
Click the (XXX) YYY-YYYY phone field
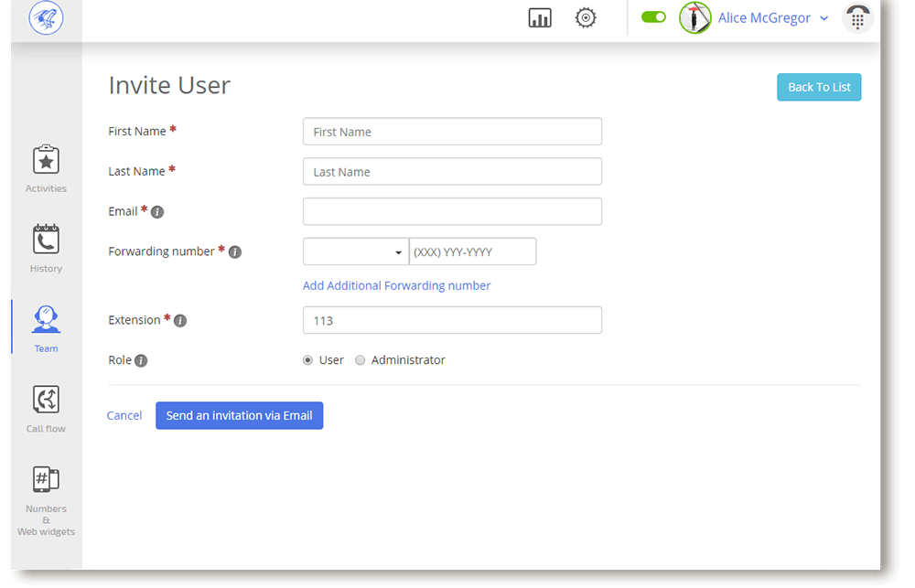pos(473,251)
